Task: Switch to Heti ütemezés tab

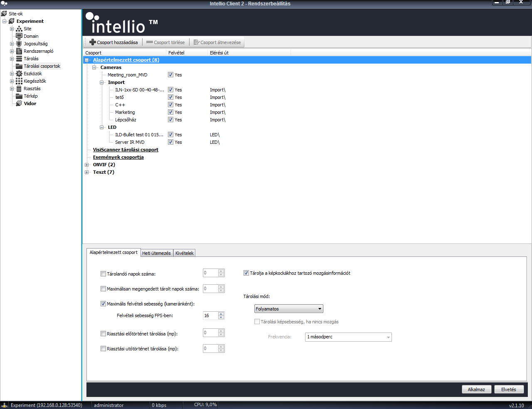Action: (x=156, y=253)
